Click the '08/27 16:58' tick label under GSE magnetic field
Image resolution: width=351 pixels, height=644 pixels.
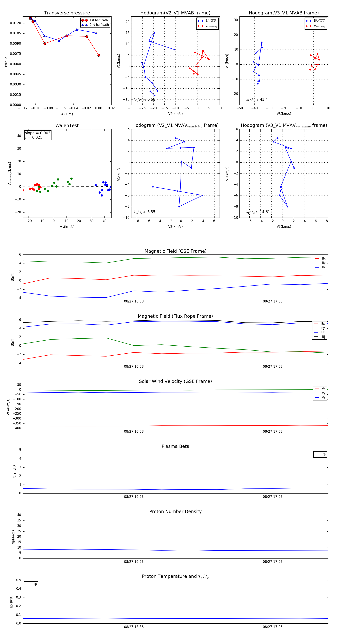pyautogui.click(x=134, y=302)
